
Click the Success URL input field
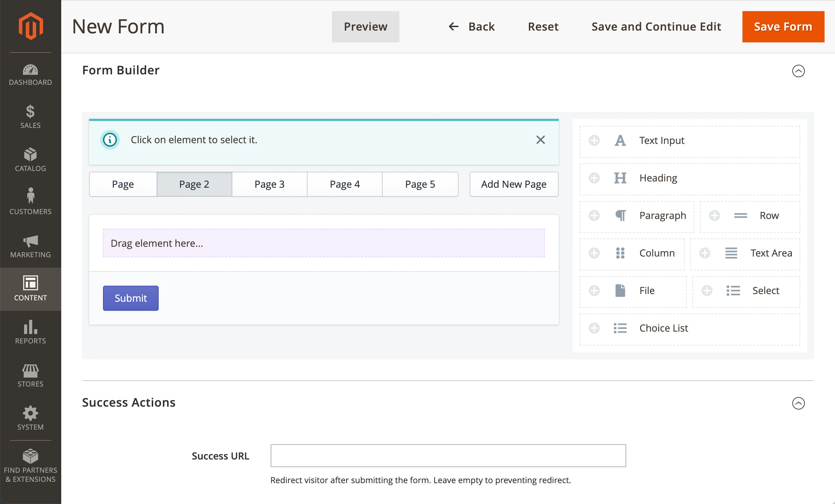pyautogui.click(x=448, y=455)
